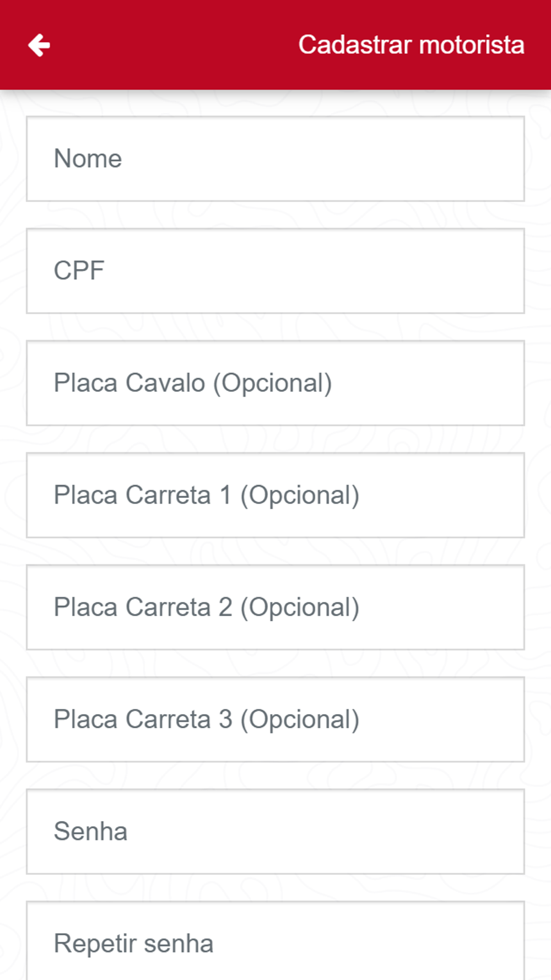Screen dimensions: 551x980
Task: Tap the Repetir senha placeholder text
Action: tap(133, 944)
